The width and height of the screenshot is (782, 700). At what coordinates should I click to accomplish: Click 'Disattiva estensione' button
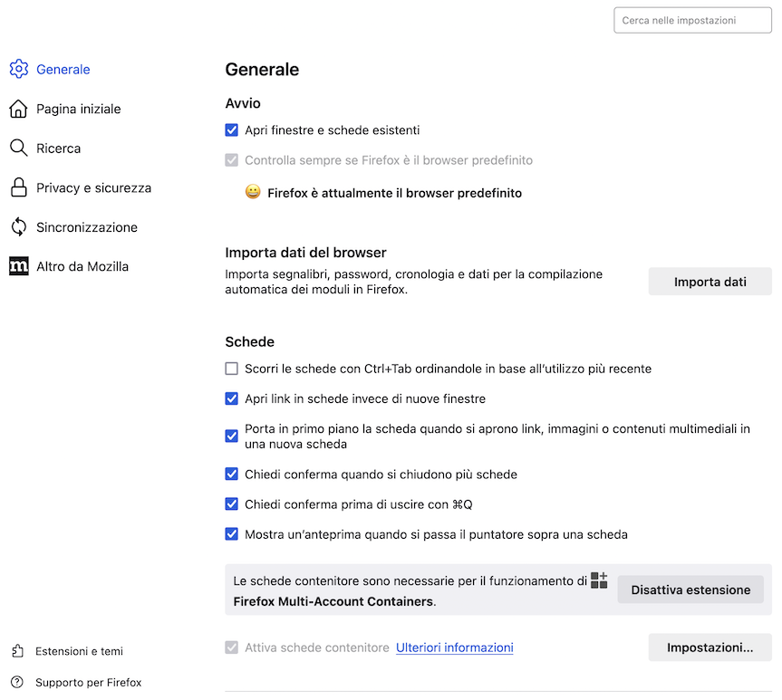(690, 590)
